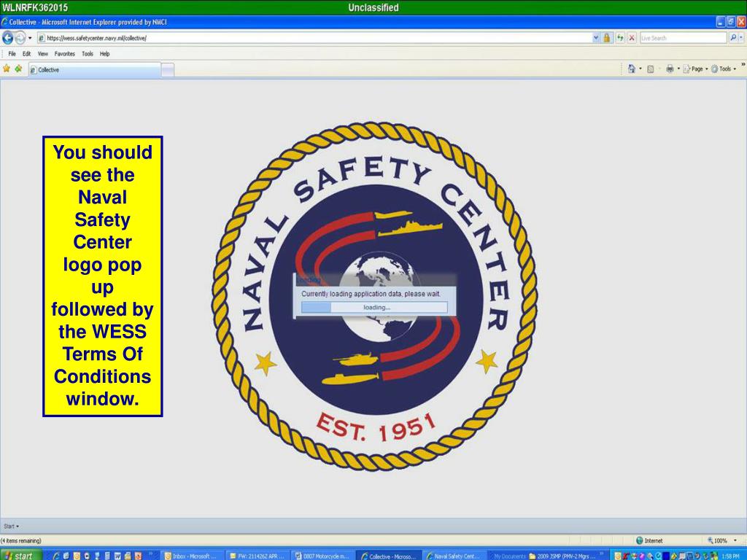Go back with the browser Back arrow

[7, 38]
